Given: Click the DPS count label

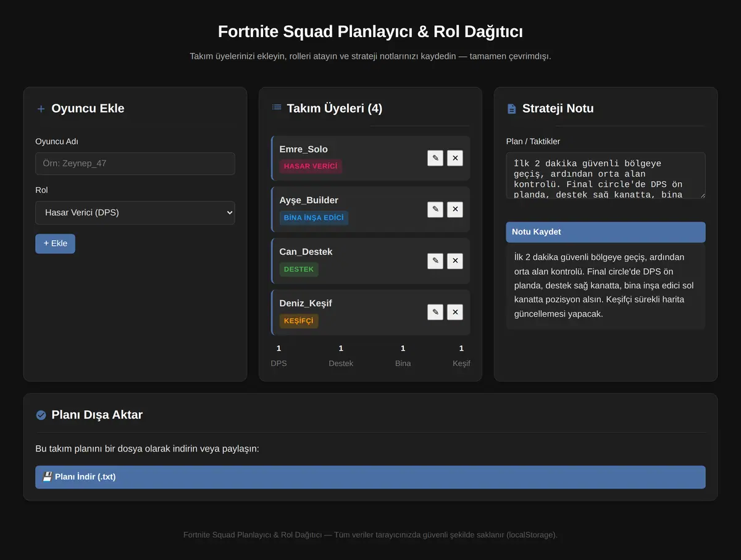Looking at the screenshot, I should (278, 363).
